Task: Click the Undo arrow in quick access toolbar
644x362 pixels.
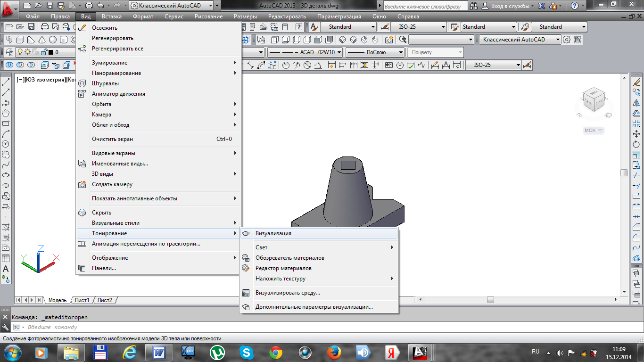Action: click(x=100, y=6)
